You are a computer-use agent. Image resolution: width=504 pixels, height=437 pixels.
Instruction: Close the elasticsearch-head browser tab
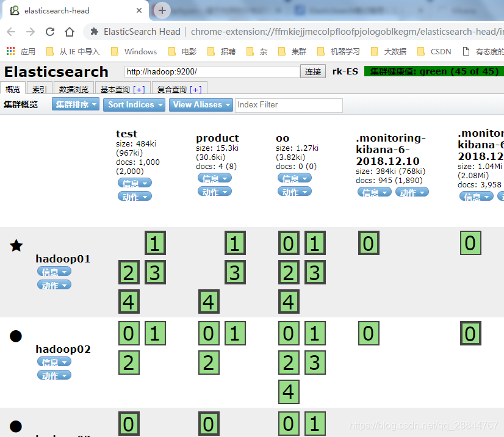click(x=139, y=10)
